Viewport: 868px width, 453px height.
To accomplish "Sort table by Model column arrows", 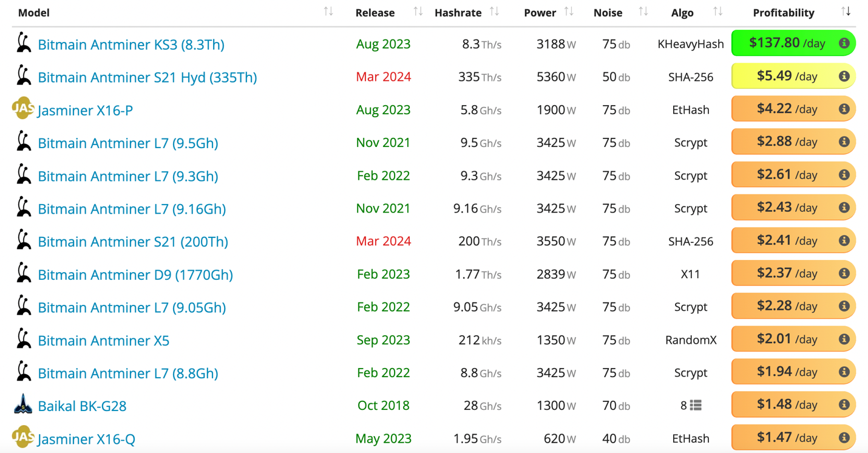I will click(x=328, y=12).
